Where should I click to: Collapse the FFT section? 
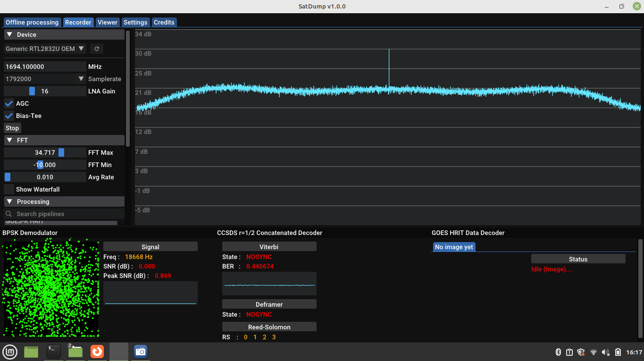click(x=8, y=140)
